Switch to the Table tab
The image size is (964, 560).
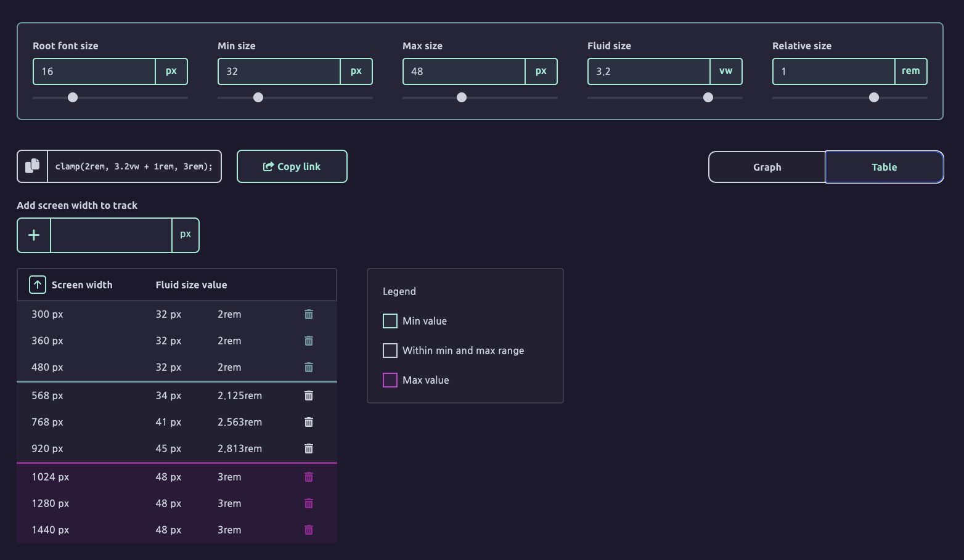(884, 166)
